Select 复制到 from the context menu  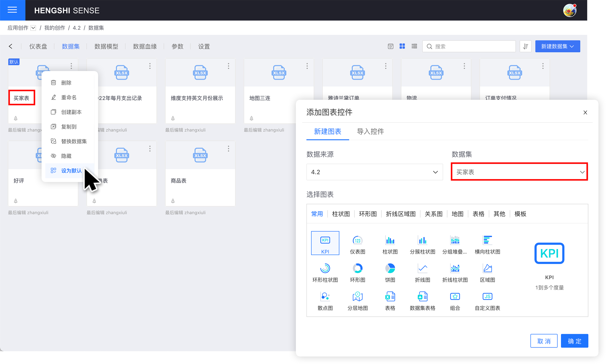click(70, 127)
